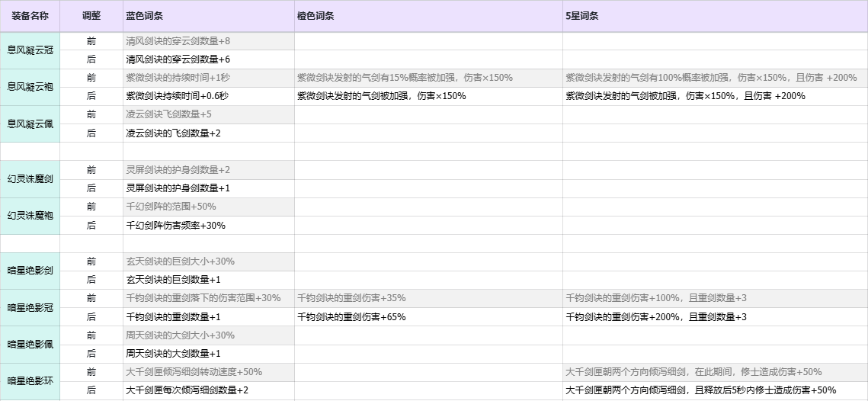Select the cell 紫微剑诀持续时间+0.6秒
This screenshot has height=401, width=868.
tap(208, 96)
